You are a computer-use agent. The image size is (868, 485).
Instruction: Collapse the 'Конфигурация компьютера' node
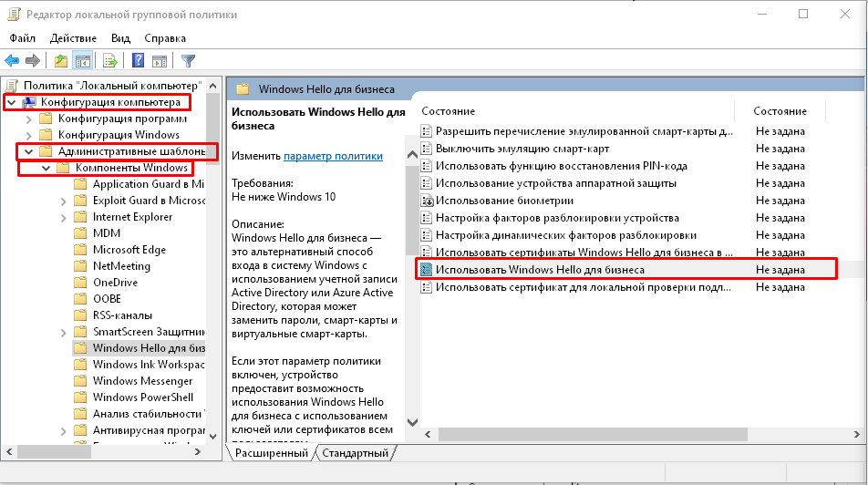(12, 102)
